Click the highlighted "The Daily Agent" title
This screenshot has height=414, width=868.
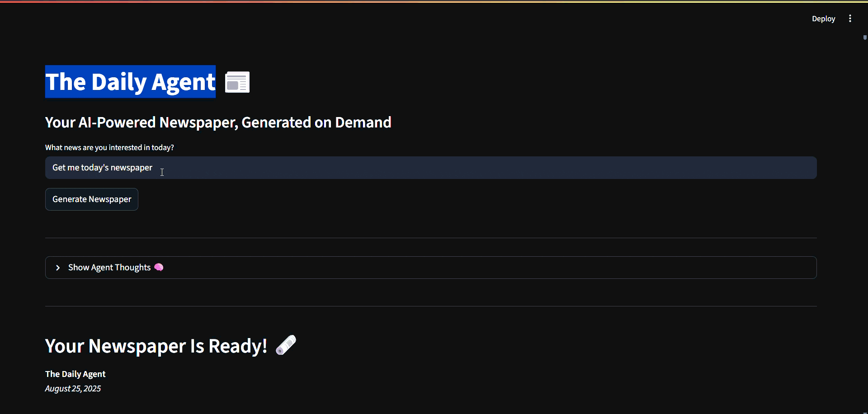click(x=130, y=82)
